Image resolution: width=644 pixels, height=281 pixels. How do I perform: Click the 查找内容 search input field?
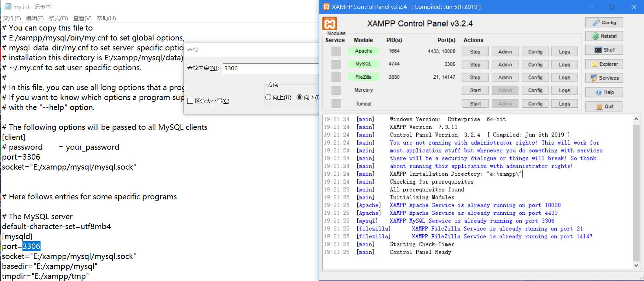pos(271,68)
